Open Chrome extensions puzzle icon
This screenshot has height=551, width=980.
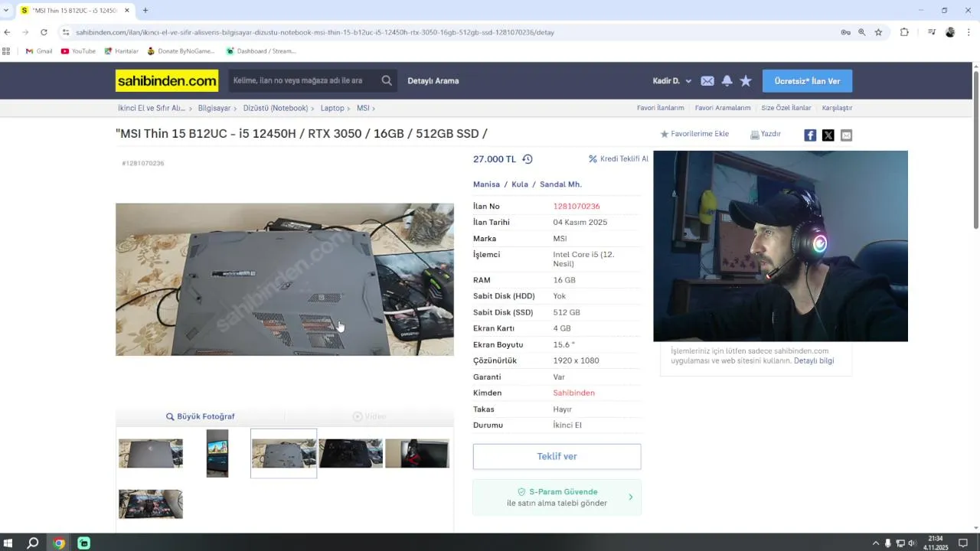(x=904, y=32)
